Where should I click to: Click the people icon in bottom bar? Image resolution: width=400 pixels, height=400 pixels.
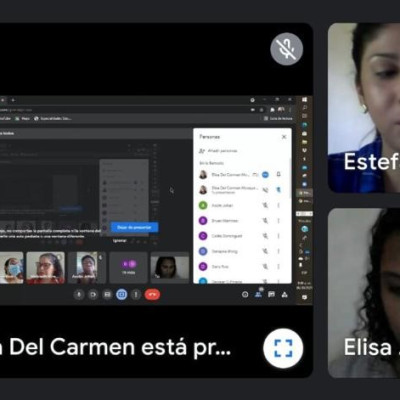click(258, 294)
